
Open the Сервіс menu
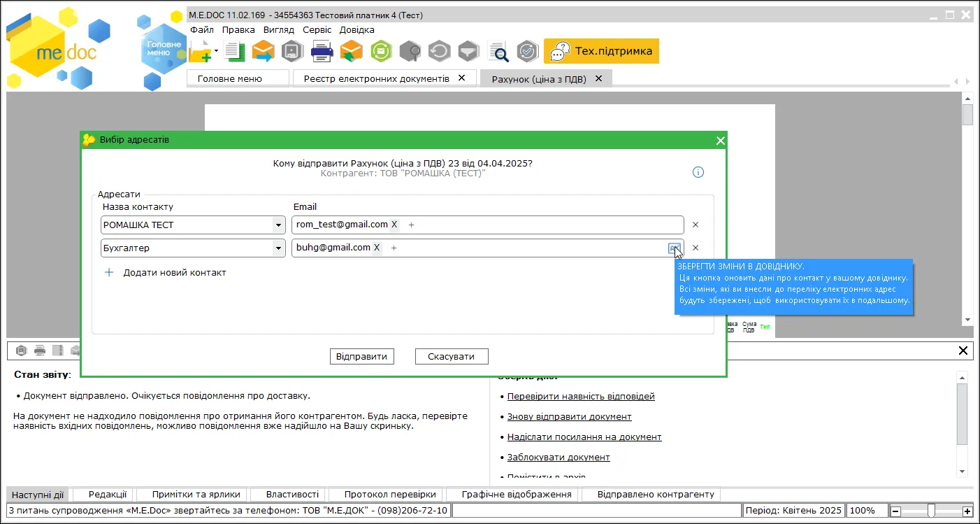point(317,30)
